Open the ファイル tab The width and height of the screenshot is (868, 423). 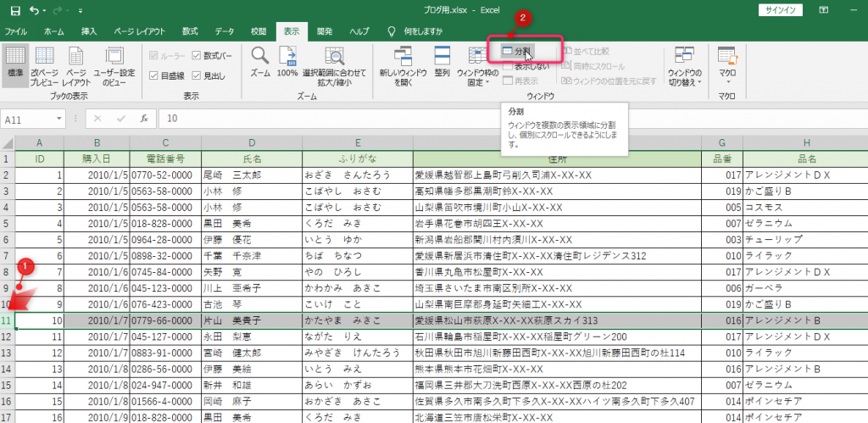(x=16, y=31)
